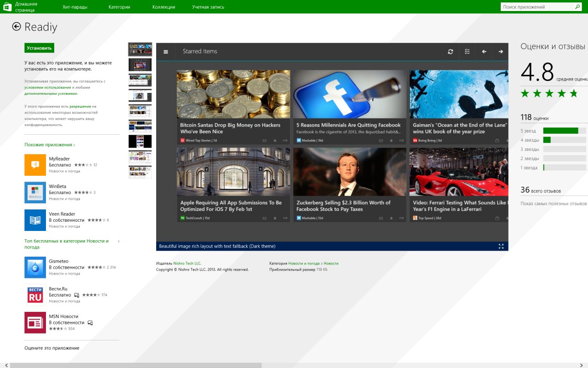
Task: Click the left arrow icon in the screenshot toolbar
Action: 484,52
